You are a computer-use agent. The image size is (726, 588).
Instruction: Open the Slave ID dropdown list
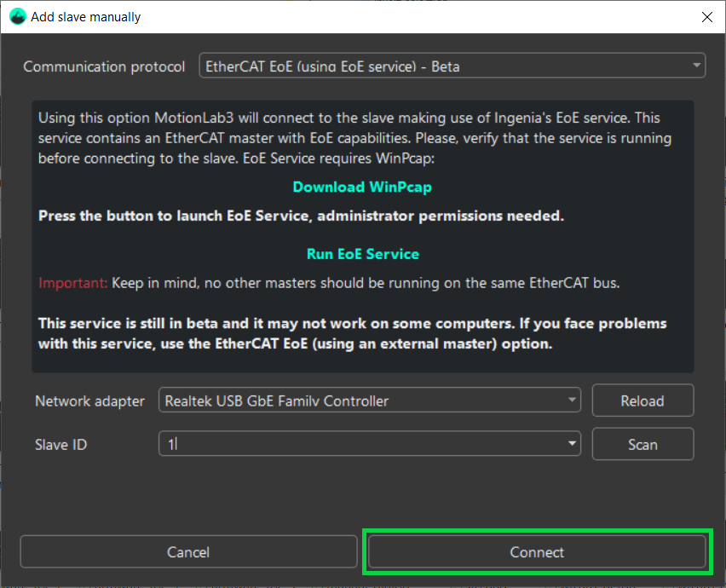[369, 444]
